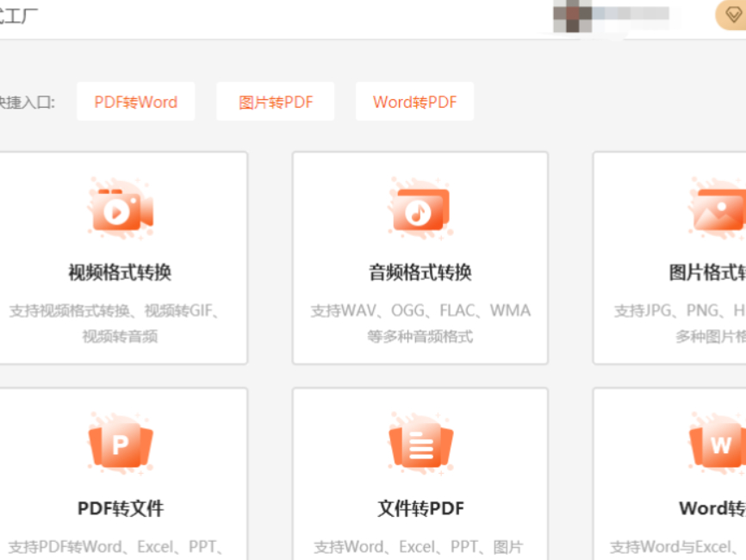Click description 支持Word、Excel、PPT、图片
Viewport: 746px width, 560px height.
click(418, 547)
